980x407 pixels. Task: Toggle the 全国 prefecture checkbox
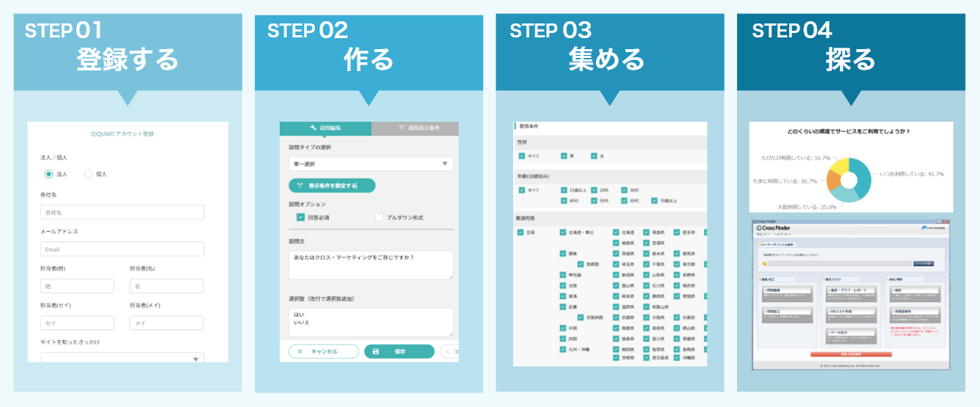(520, 232)
